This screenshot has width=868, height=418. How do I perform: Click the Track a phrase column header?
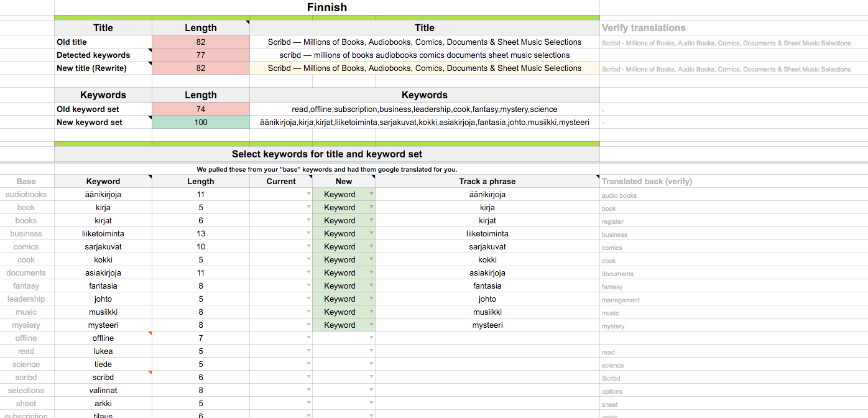[x=487, y=181]
